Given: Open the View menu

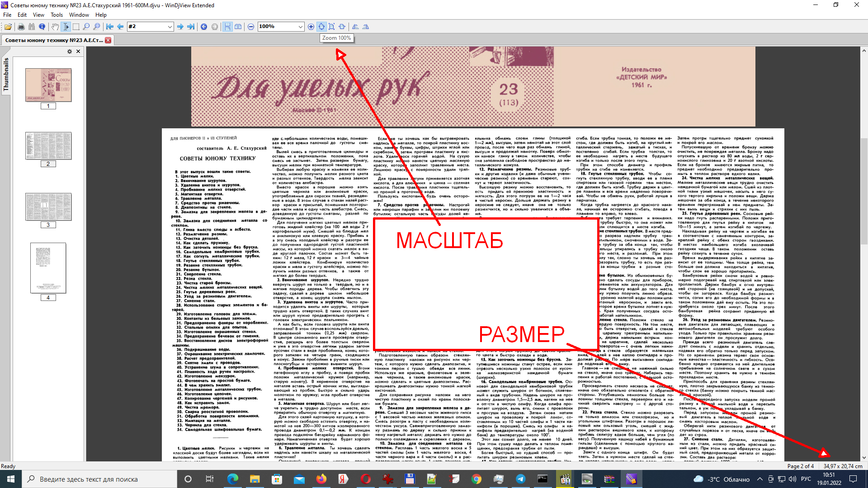Looking at the screenshot, I should (x=38, y=15).
